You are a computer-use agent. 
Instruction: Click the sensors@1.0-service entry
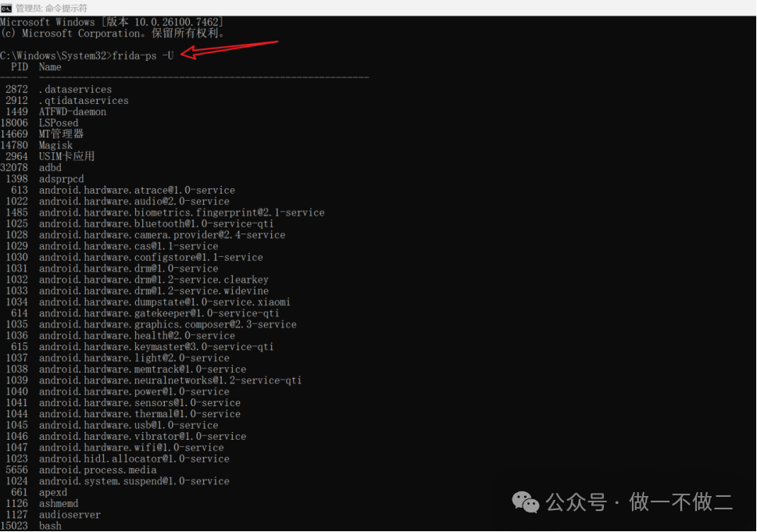(x=140, y=402)
